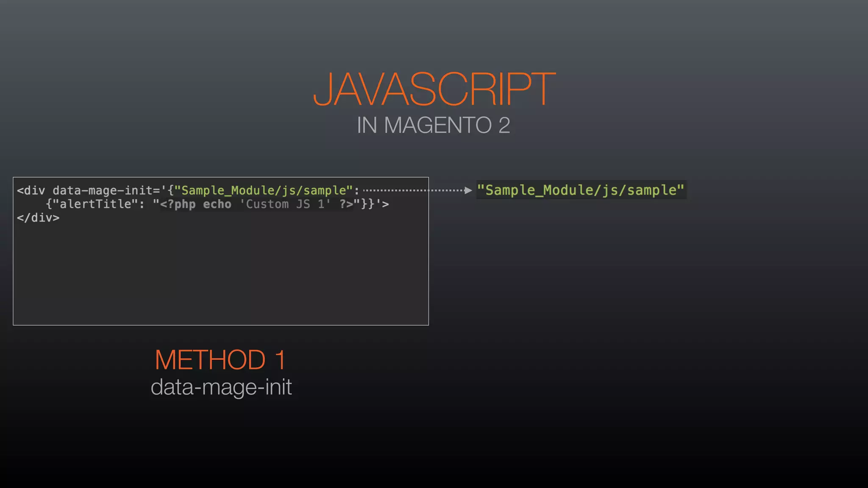
Task: Click the highlighted "Sample_Module/js/sample" callout at right
Action: click(581, 190)
